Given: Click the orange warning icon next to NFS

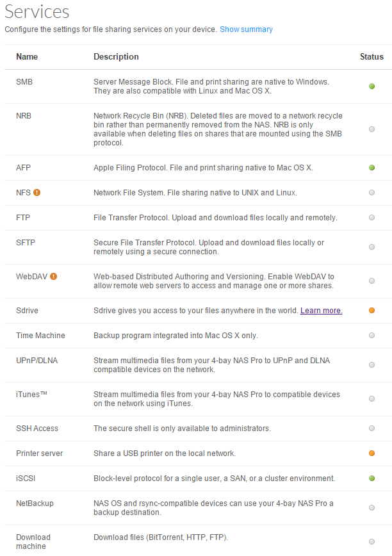Looking at the screenshot, I should coord(37,193).
